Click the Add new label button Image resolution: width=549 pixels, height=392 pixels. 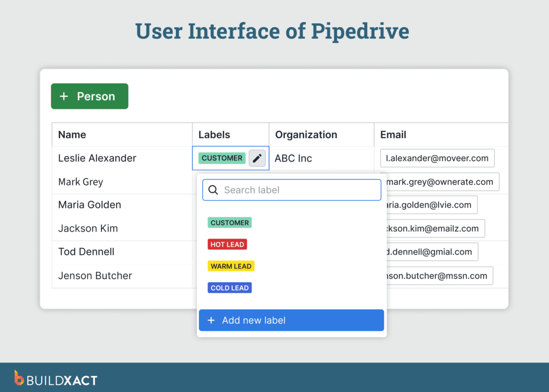coord(291,320)
